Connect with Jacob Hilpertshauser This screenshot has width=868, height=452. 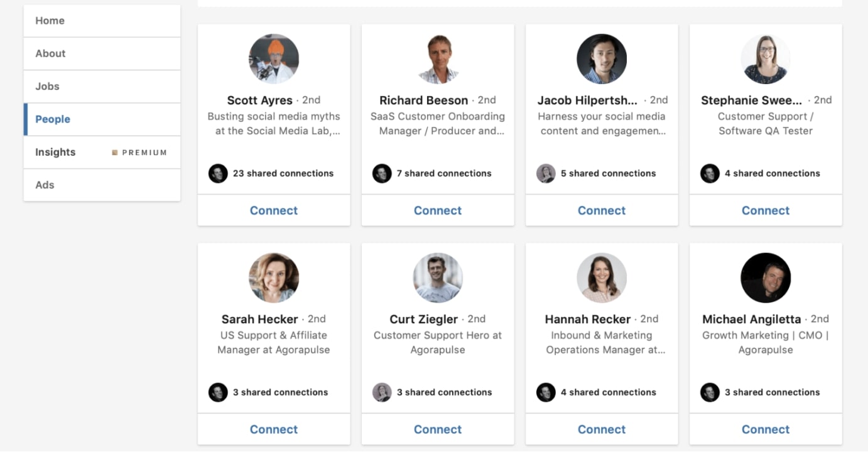click(602, 210)
